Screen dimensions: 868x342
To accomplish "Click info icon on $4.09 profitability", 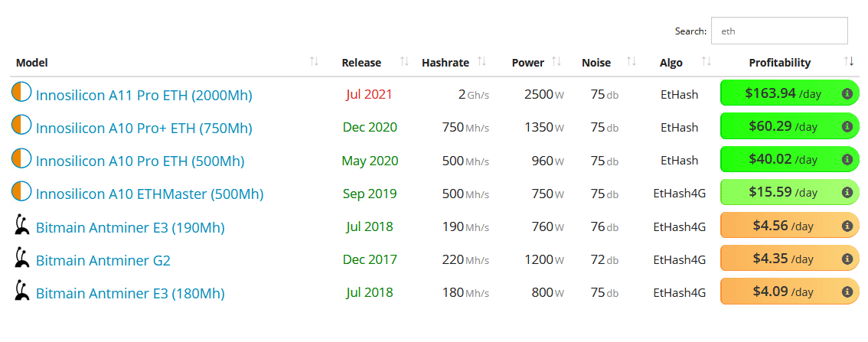I will (x=847, y=292).
